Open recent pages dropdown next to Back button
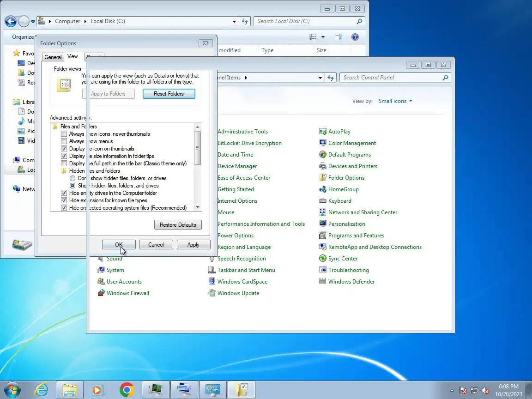The width and height of the screenshot is (532, 399). pyautogui.click(x=33, y=21)
